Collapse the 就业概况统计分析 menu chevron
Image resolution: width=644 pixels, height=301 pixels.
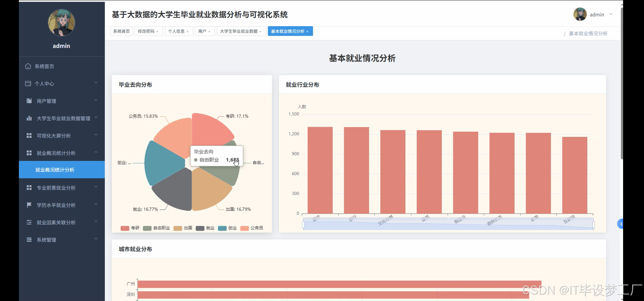click(96, 152)
